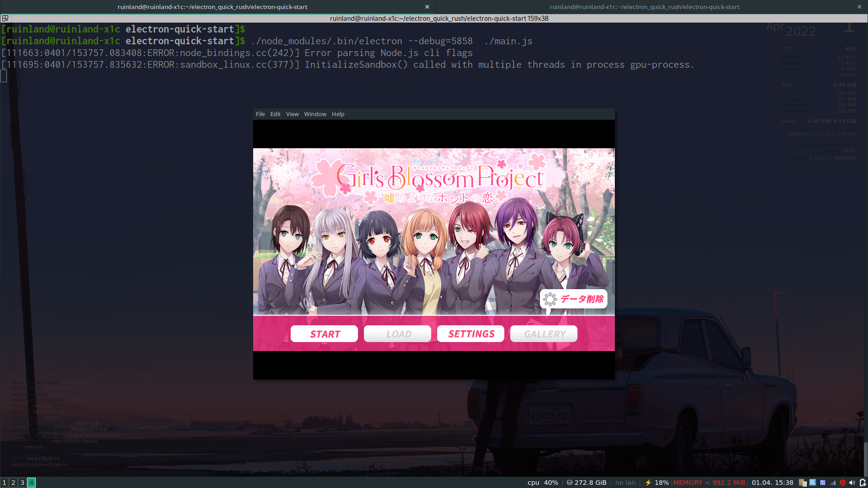Switch to workspace 4
Screen dimensions: 868x488
pos(31,483)
